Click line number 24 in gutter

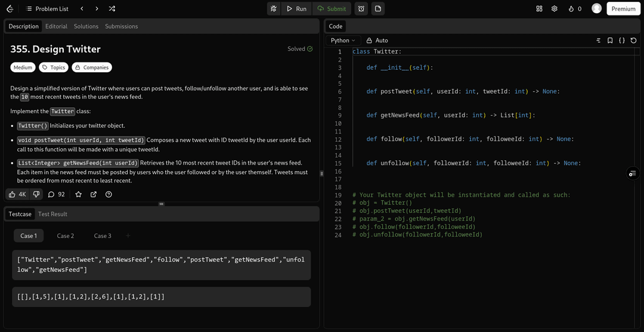coord(339,235)
